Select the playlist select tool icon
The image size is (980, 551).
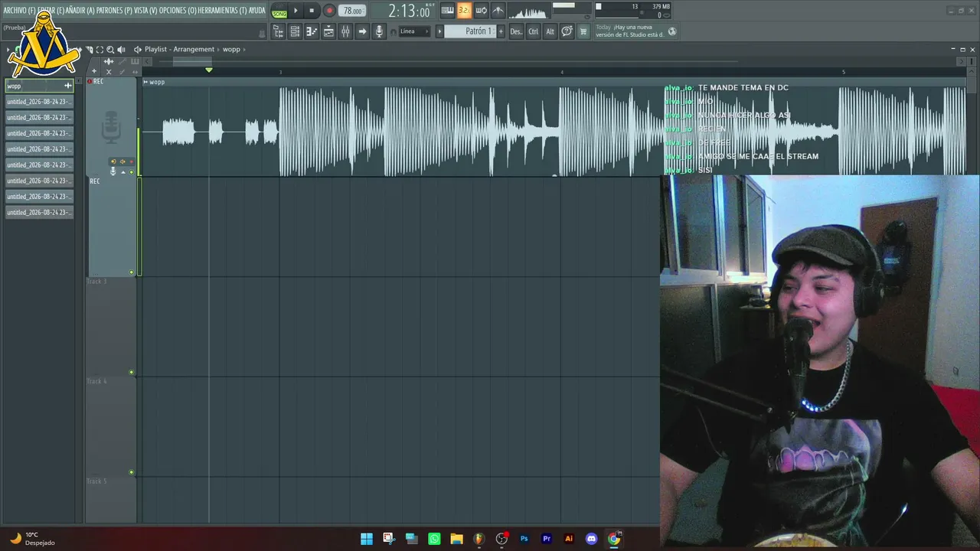point(100,50)
